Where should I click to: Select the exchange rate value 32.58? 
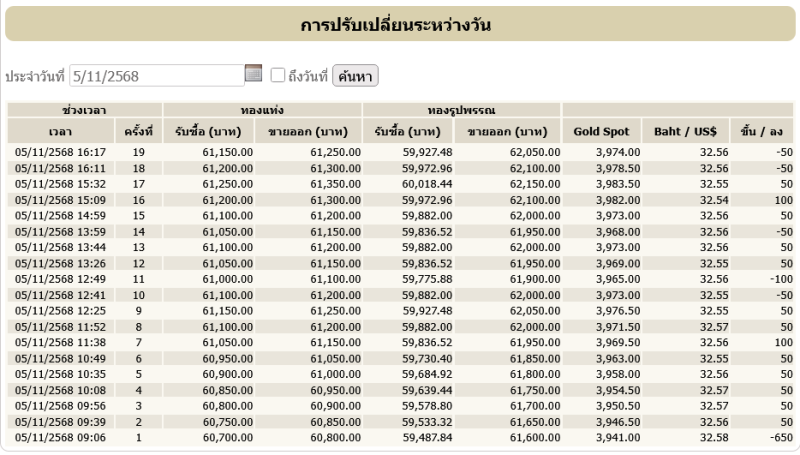700,437
